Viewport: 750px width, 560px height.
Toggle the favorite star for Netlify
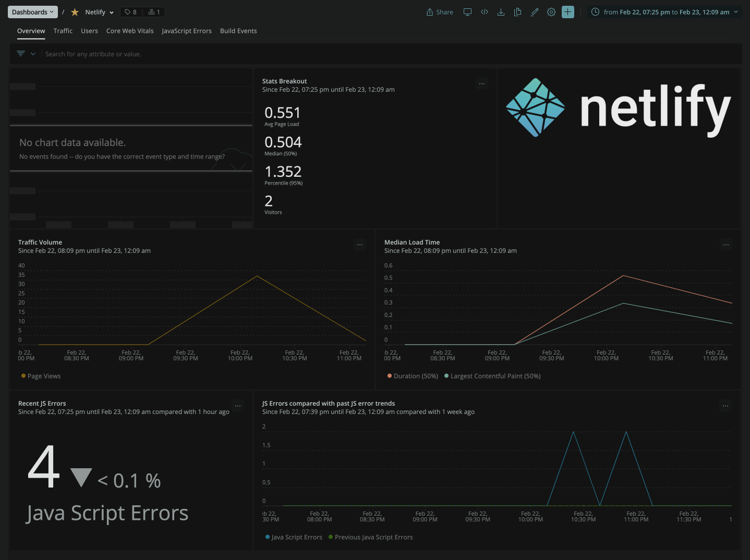pos(75,12)
